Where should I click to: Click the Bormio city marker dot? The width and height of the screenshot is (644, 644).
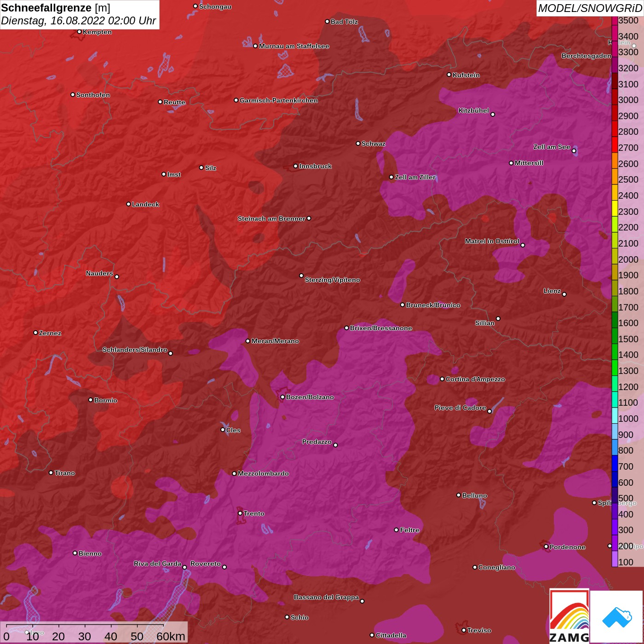point(91,400)
